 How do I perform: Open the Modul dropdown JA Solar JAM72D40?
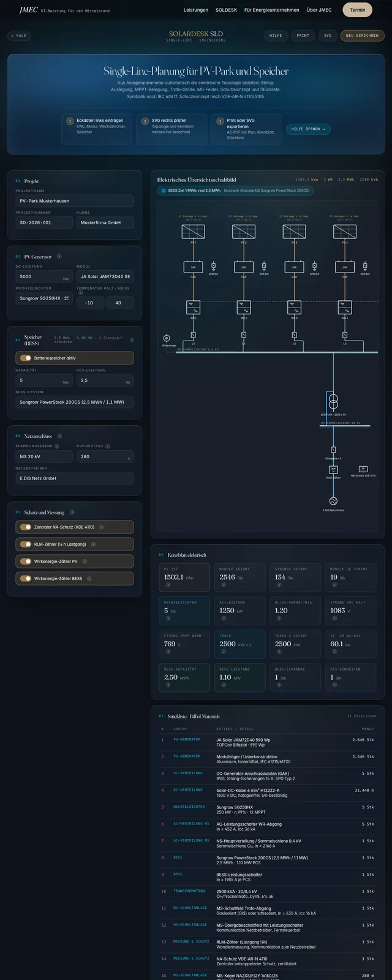click(105, 276)
